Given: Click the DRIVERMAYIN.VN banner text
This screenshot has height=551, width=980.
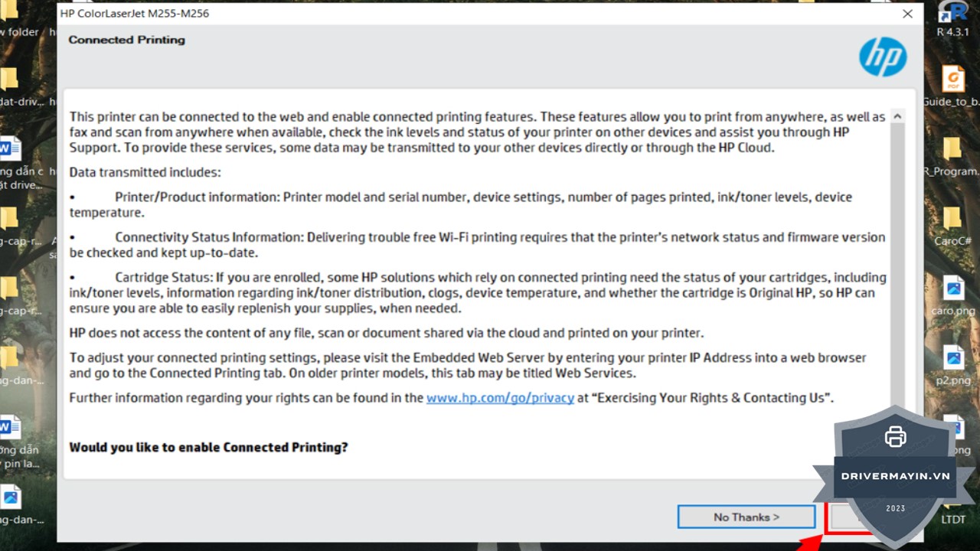Looking at the screenshot, I should 895,476.
